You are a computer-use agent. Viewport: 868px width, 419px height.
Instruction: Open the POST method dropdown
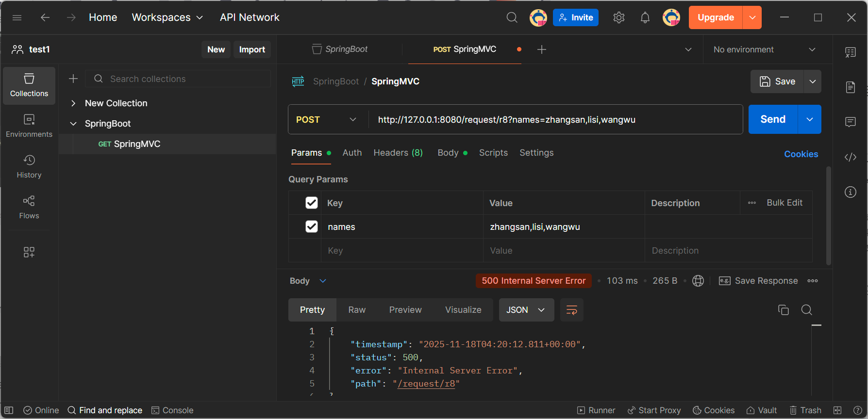coord(326,120)
